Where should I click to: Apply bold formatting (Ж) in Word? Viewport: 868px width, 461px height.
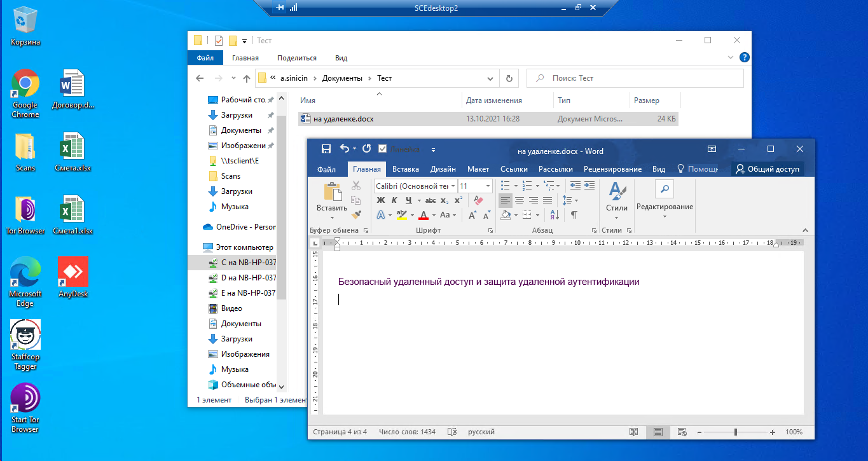coord(381,200)
